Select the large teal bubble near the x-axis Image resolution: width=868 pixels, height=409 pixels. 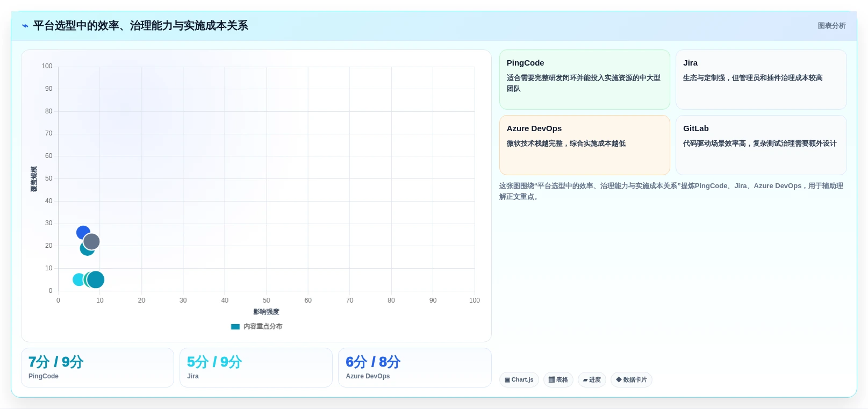tap(96, 279)
